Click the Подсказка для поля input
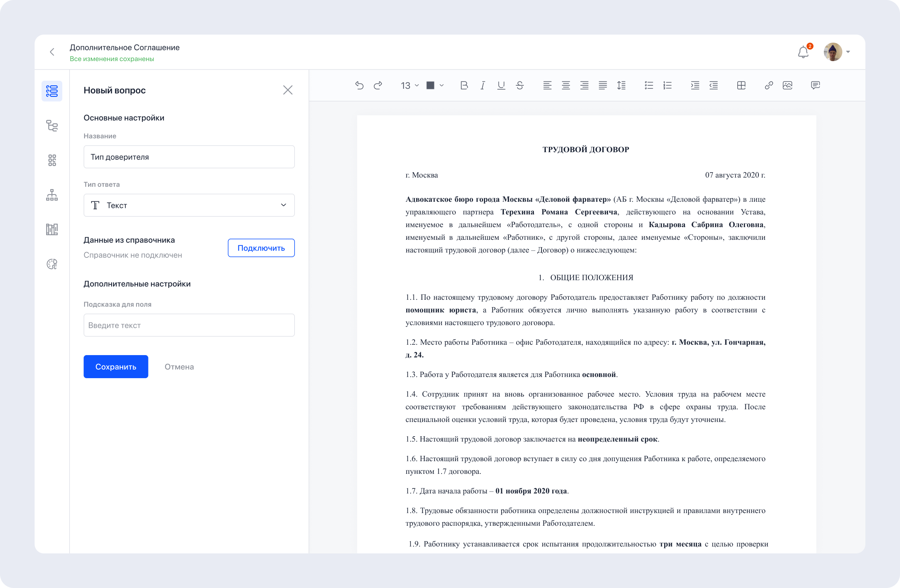The image size is (900, 588). coord(189,325)
